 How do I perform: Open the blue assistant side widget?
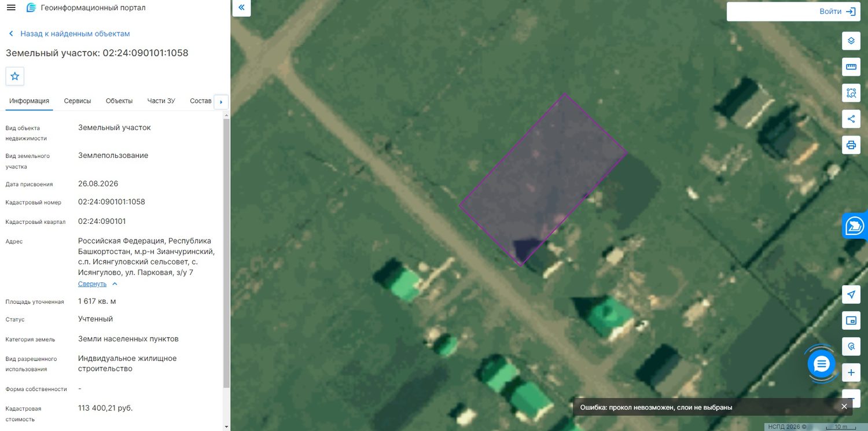855,226
